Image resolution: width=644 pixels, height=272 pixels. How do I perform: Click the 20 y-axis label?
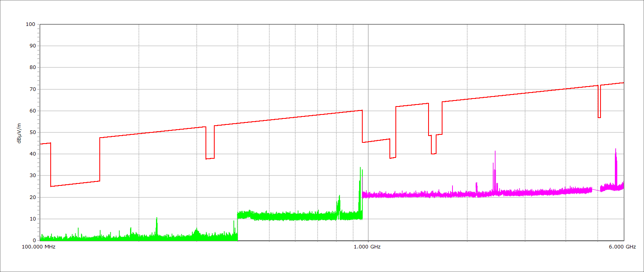(32, 197)
